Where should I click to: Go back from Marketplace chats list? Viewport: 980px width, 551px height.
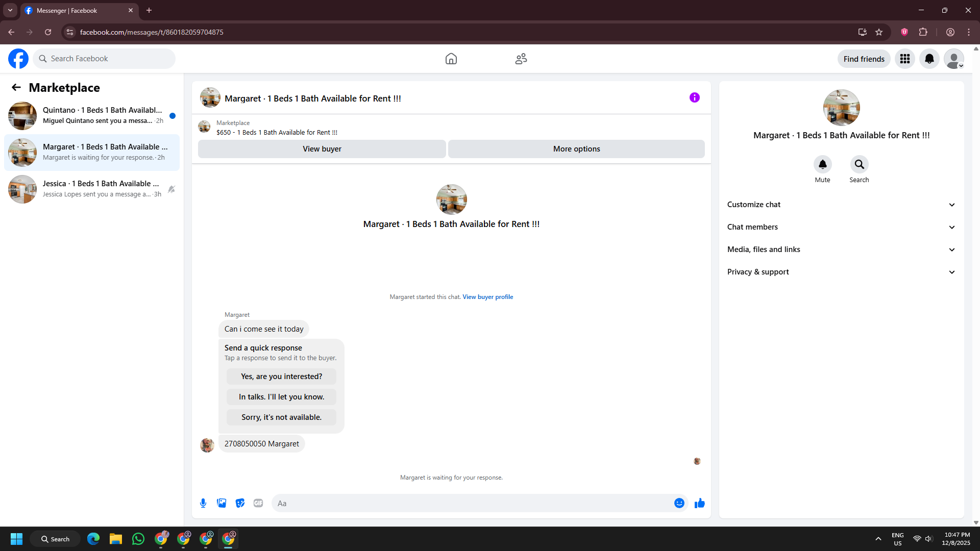pyautogui.click(x=16, y=87)
